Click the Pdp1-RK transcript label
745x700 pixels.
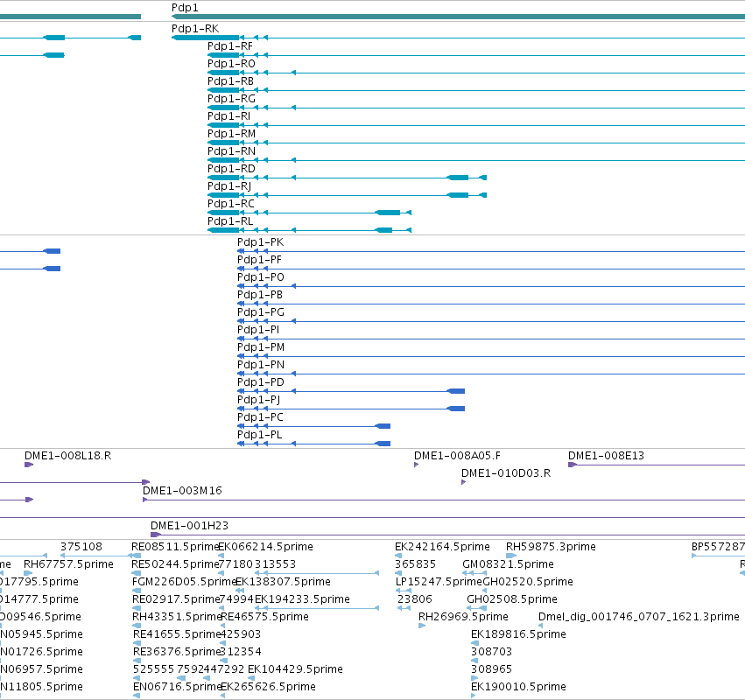pyautogui.click(x=195, y=29)
